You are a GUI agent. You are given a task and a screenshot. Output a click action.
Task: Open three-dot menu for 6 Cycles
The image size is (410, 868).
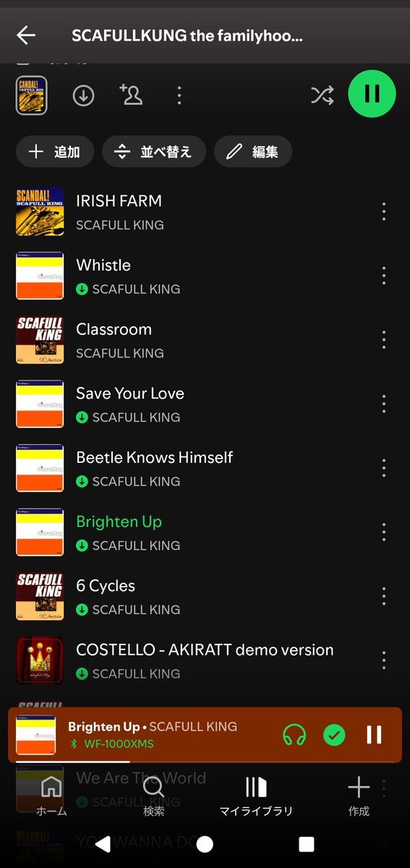click(x=384, y=596)
